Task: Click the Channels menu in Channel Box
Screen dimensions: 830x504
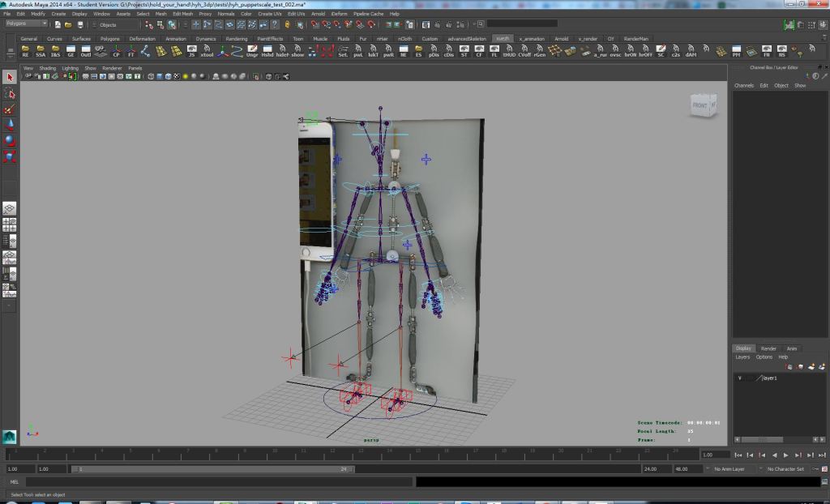Action: point(744,85)
